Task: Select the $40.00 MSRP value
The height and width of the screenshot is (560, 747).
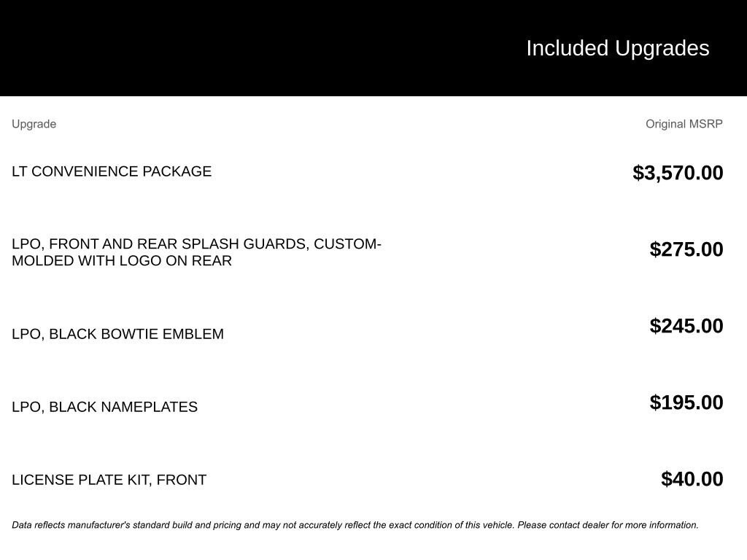Action: click(x=692, y=479)
